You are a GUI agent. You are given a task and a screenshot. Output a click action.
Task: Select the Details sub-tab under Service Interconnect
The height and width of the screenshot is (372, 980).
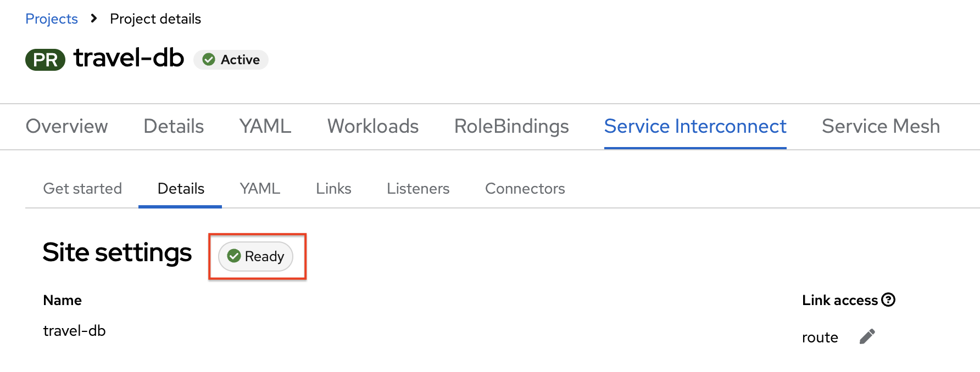tap(181, 188)
